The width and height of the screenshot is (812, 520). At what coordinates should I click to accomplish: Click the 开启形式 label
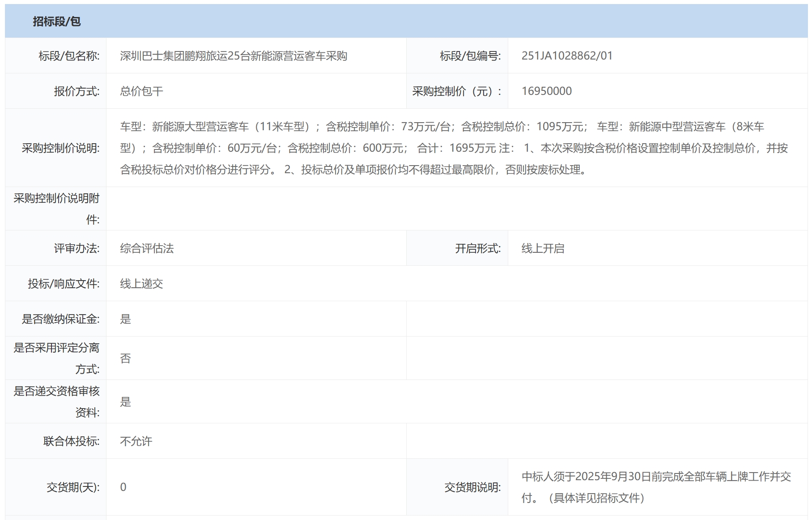tap(478, 248)
